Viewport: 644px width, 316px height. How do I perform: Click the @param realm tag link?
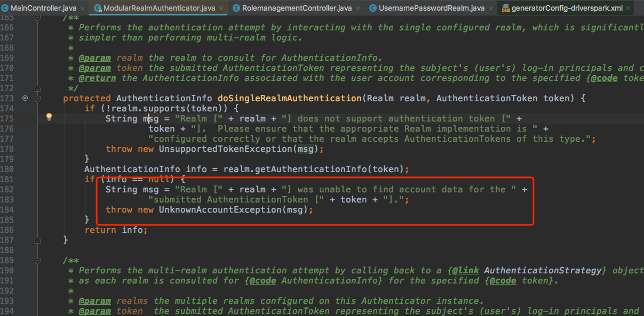95,58
